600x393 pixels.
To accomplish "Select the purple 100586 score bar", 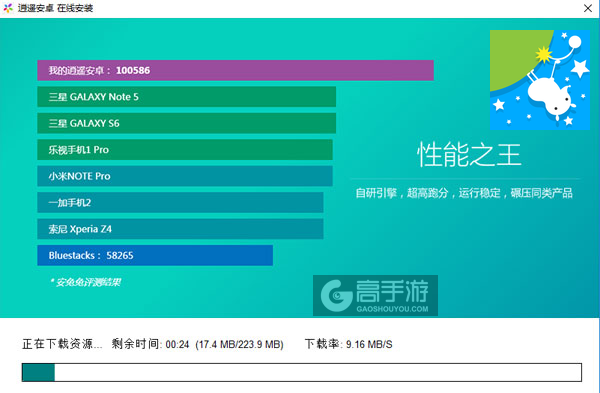I will pos(235,70).
